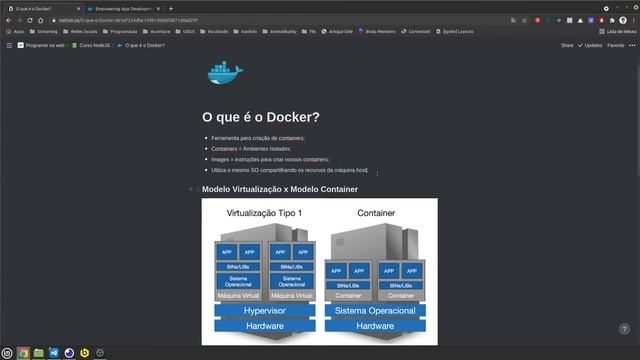
Task: Go to Curso NodeJS breadcrumb
Action: click(91, 45)
